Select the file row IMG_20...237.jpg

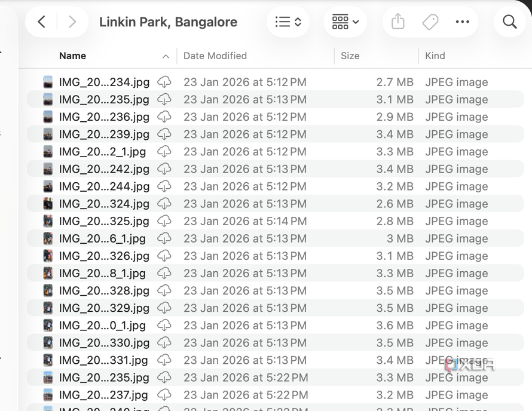(276, 395)
